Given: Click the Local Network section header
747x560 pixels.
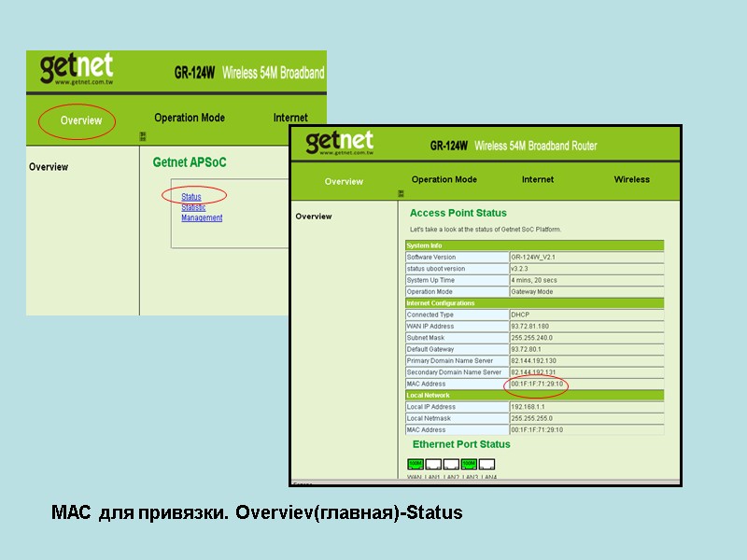Looking at the screenshot, I should (534, 395).
